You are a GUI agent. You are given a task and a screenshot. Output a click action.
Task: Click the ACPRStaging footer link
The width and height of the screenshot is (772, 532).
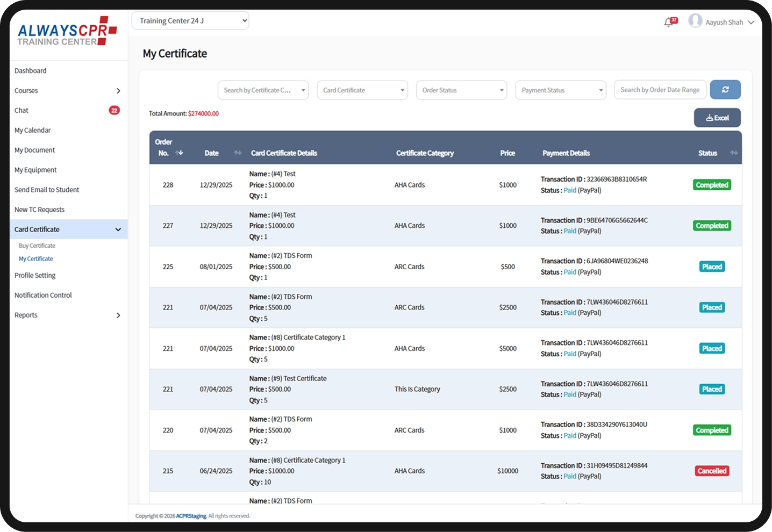[191, 516]
